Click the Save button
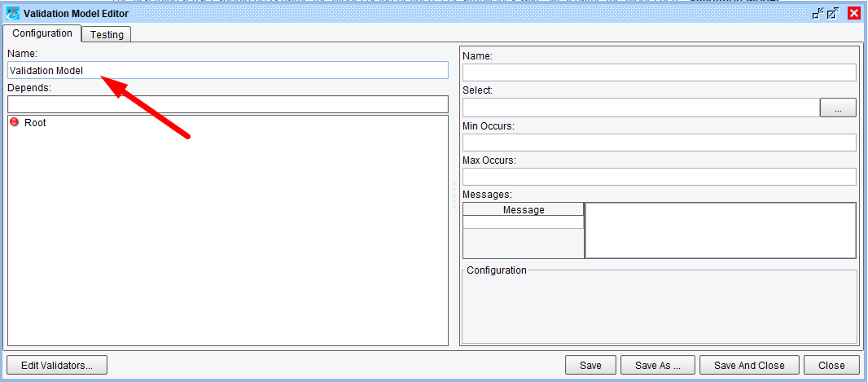Image resolution: width=868 pixels, height=382 pixels. point(590,366)
